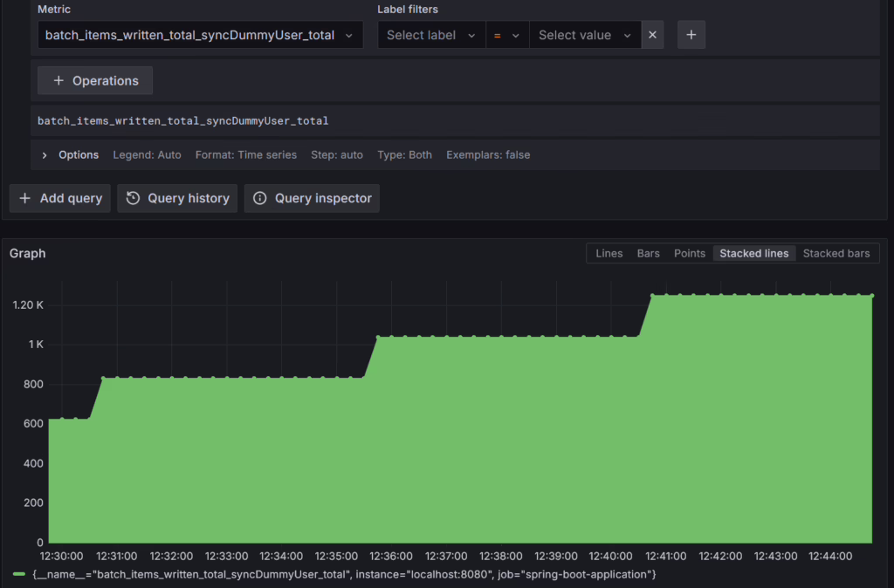
Task: Click the 12:36:00 time axis label
Action: pos(391,556)
